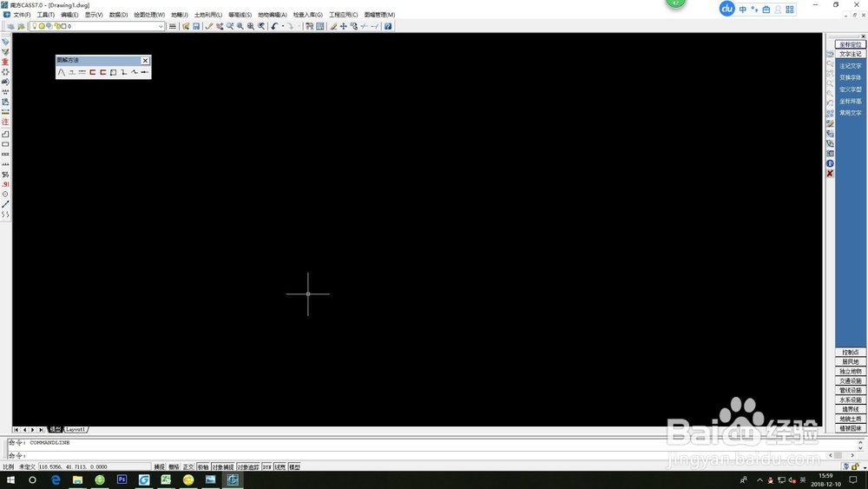Click the red 注 icon in left toolbar

[5, 122]
